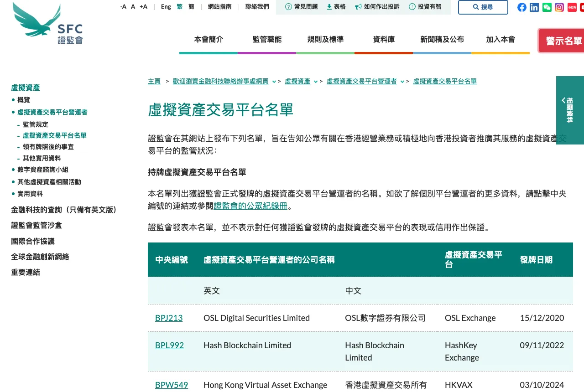This screenshot has height=392, width=584.
Task: Click cell OSL Digital Securities Limited
Action: pyautogui.click(x=256, y=318)
